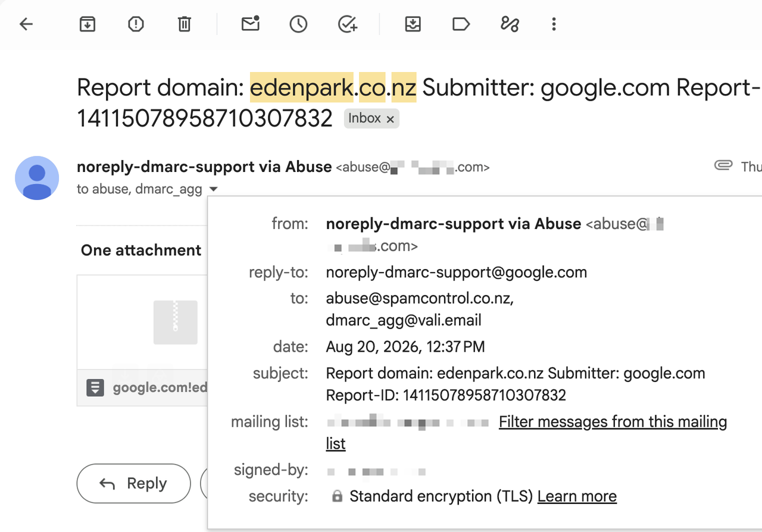The image size is (762, 532).
Task: Click the date Aug 20, 2026, 12:37 PM
Action: 405,346
